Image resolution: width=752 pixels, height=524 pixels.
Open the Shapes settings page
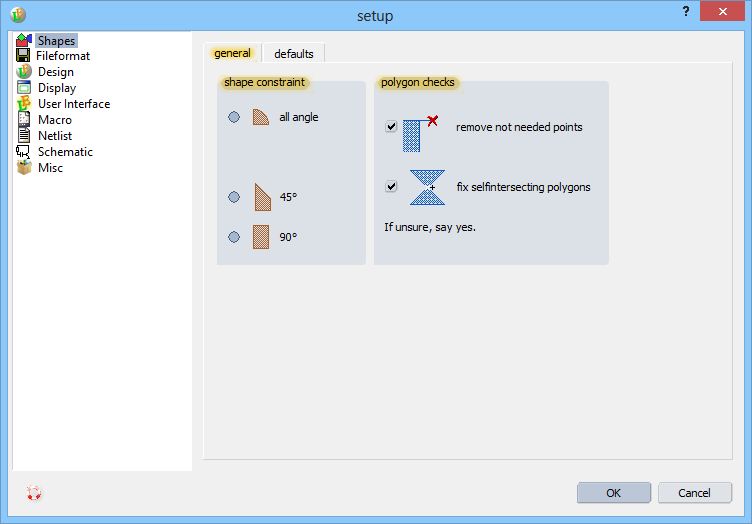click(56, 41)
